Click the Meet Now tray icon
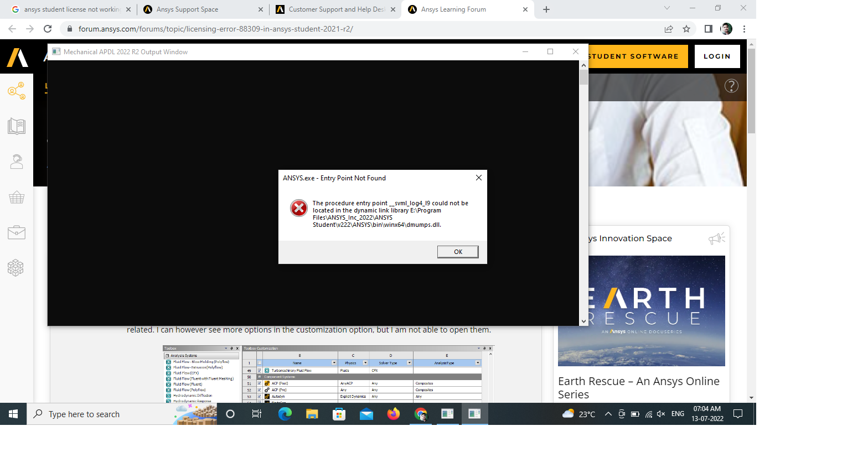The width and height of the screenshot is (868, 457). click(622, 414)
